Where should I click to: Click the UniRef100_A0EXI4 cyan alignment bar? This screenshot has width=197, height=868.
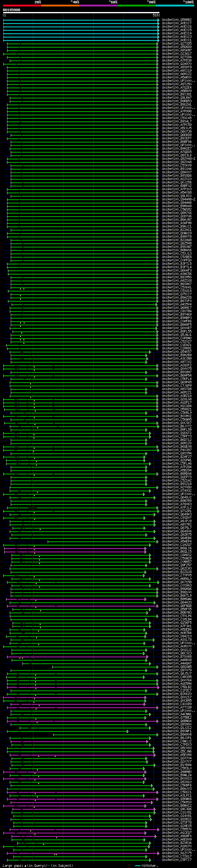coord(81,33)
